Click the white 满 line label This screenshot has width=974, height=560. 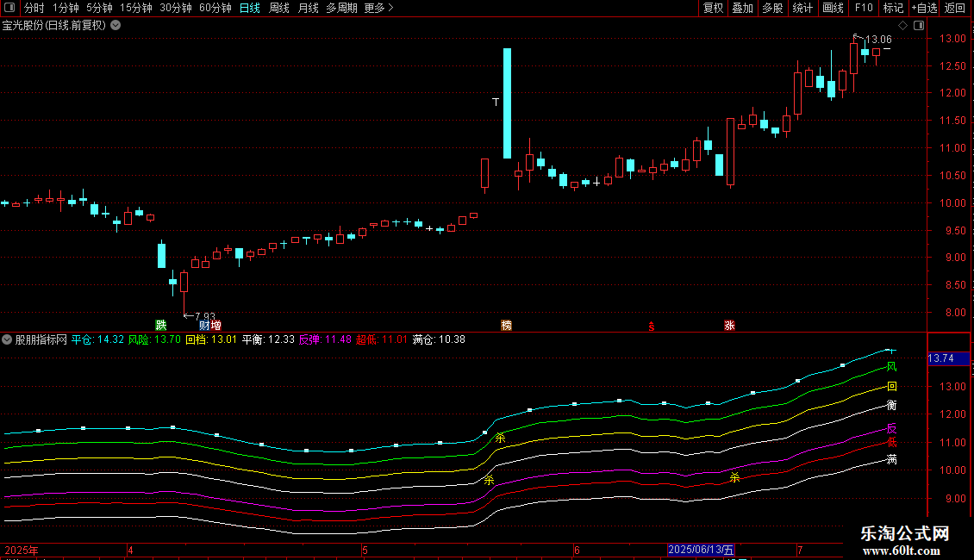click(891, 459)
